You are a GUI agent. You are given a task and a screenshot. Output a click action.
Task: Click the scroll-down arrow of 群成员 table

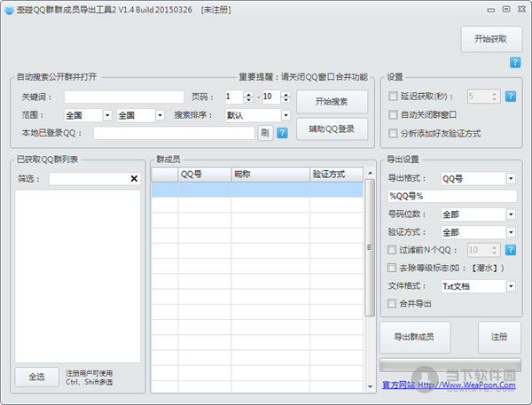tap(370, 386)
